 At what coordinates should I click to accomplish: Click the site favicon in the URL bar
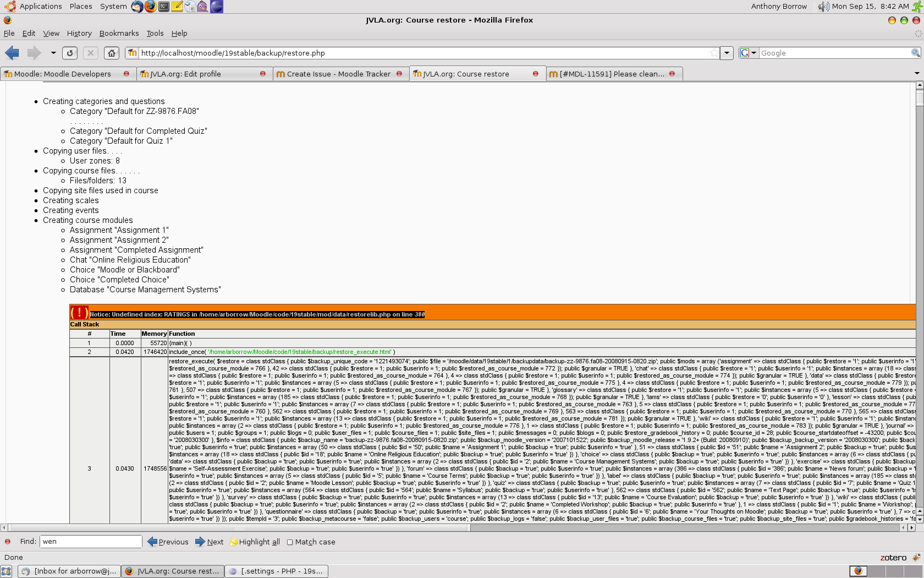point(133,53)
